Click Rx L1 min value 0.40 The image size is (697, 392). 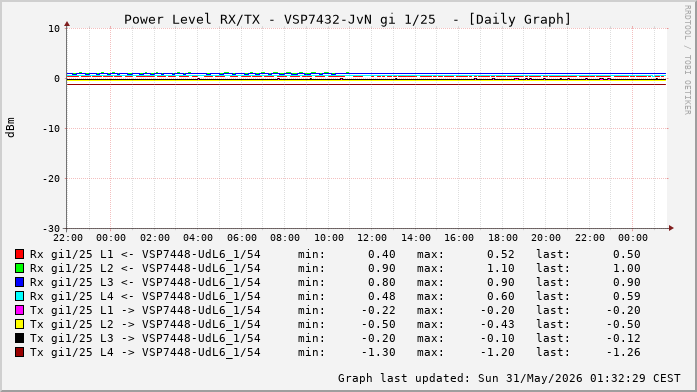[382, 255]
